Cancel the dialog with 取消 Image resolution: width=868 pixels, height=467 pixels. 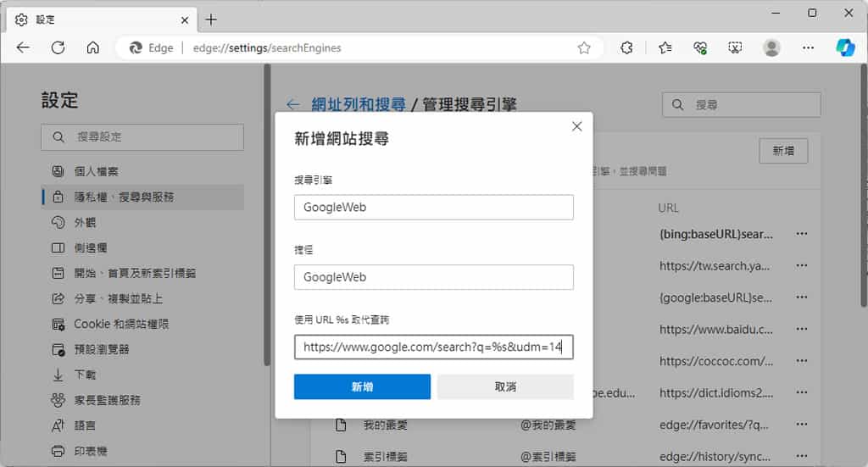tap(505, 386)
